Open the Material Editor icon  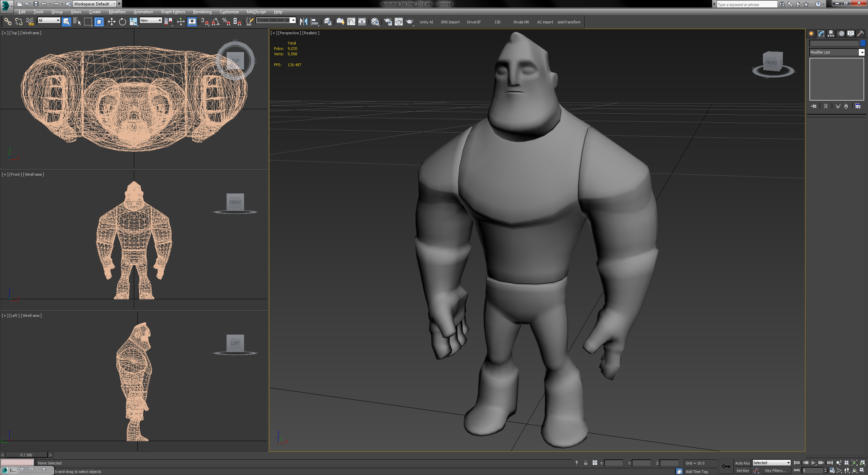(375, 21)
